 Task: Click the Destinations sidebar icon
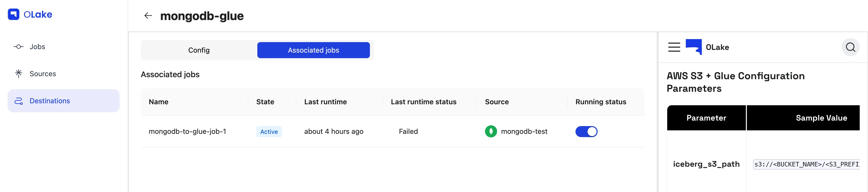(19, 101)
